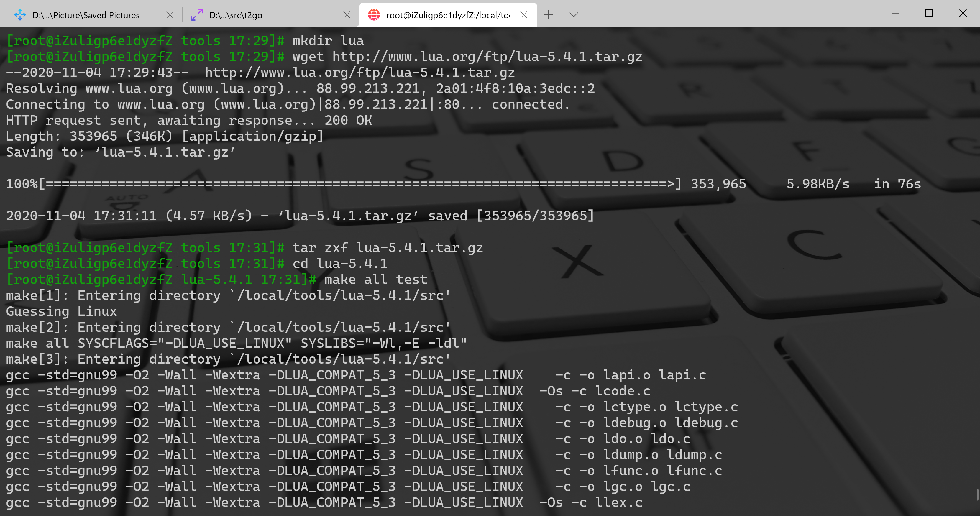Image resolution: width=980 pixels, height=516 pixels.
Task: Minimize the terminal window
Action: coord(895,13)
